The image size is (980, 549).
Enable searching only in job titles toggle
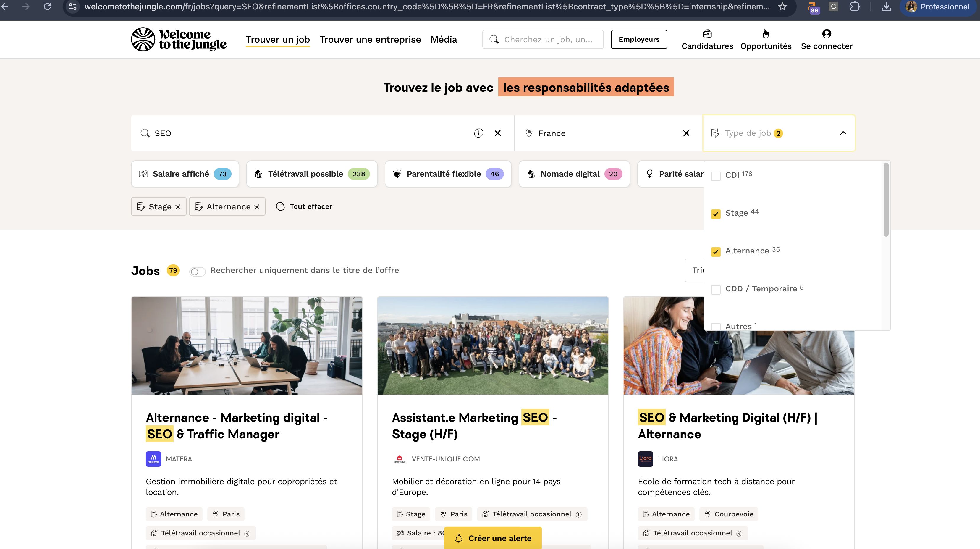[x=198, y=271]
